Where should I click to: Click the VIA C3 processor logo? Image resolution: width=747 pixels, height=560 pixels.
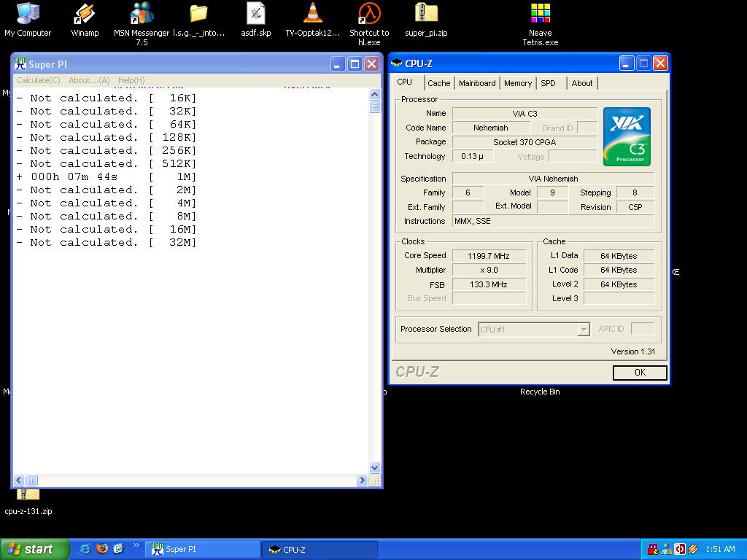(627, 136)
